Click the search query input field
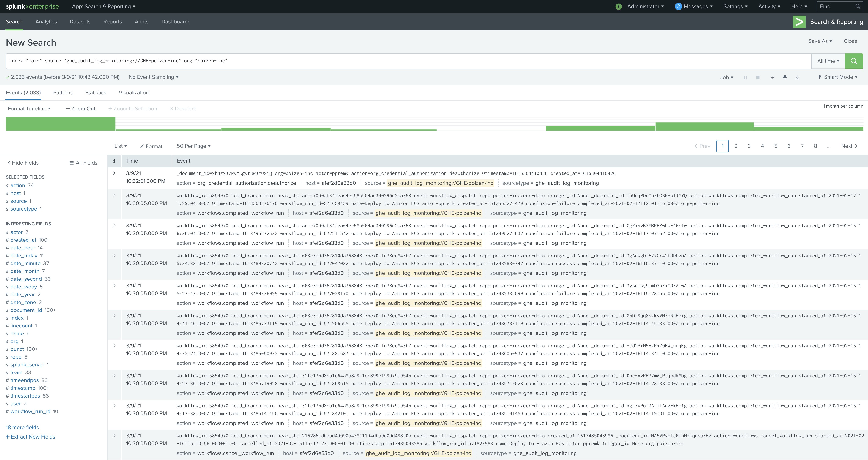868x460 pixels. (x=404, y=61)
